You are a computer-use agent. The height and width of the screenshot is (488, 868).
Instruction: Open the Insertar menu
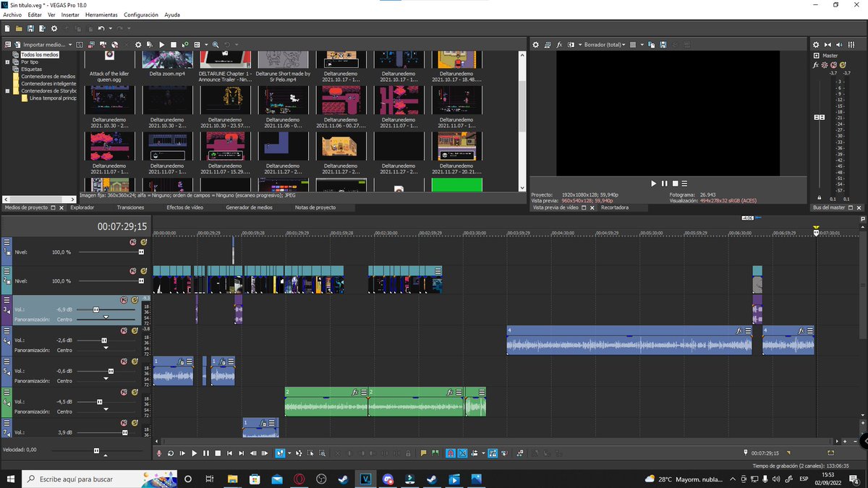(70, 14)
